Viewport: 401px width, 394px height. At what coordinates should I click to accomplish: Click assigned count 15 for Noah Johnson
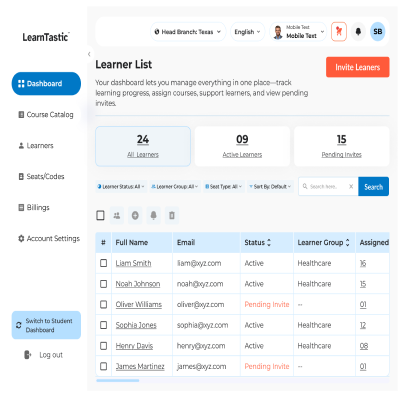[x=363, y=284]
